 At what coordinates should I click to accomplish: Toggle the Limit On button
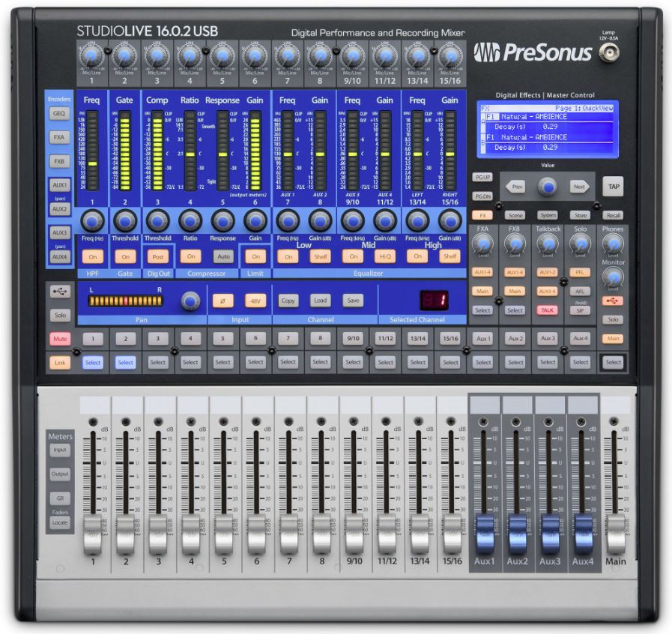coord(256,256)
